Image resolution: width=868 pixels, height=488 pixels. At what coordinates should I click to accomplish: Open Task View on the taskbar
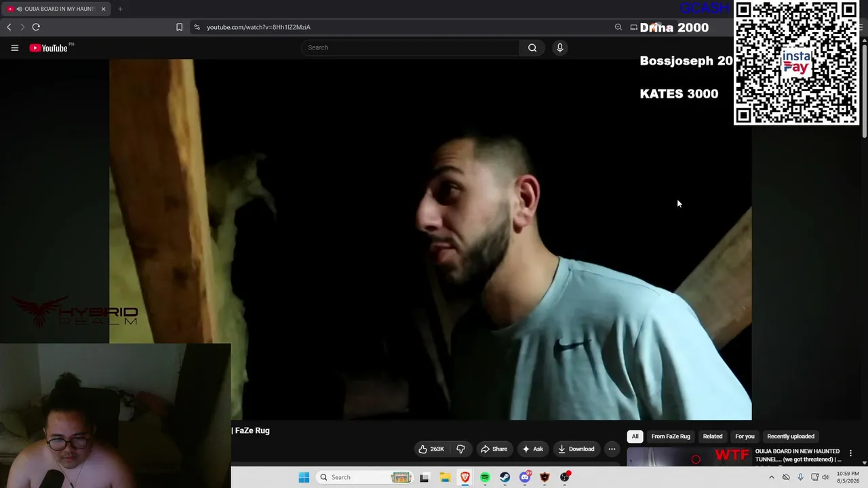[x=424, y=477]
